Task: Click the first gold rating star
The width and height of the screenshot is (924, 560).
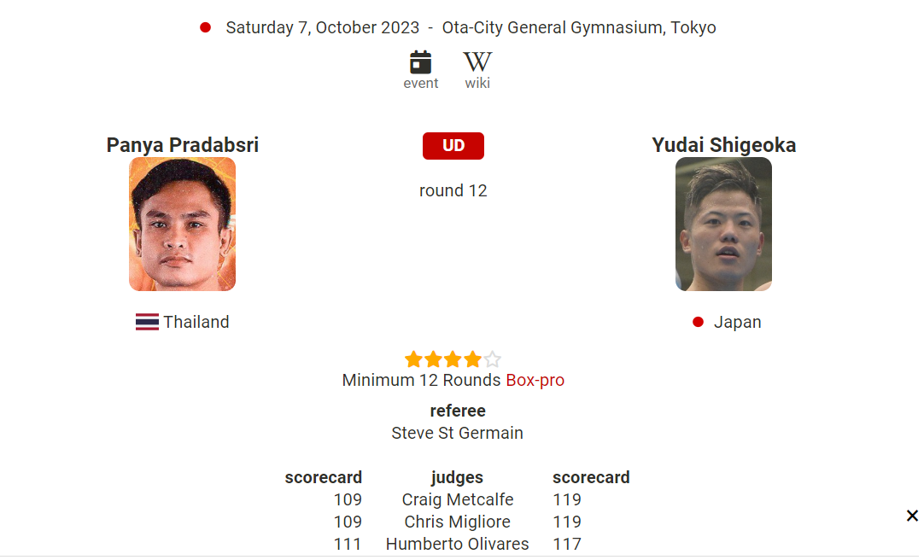Action: pyautogui.click(x=413, y=359)
